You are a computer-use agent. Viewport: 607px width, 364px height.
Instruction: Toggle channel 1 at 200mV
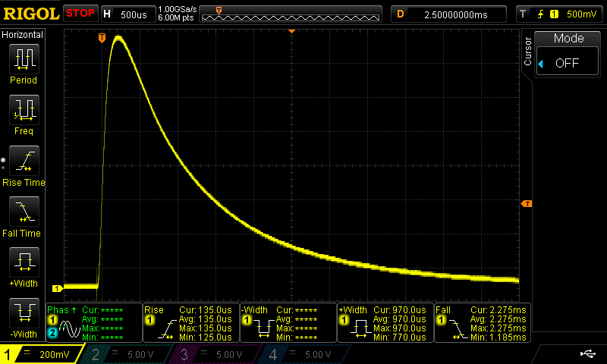42,353
